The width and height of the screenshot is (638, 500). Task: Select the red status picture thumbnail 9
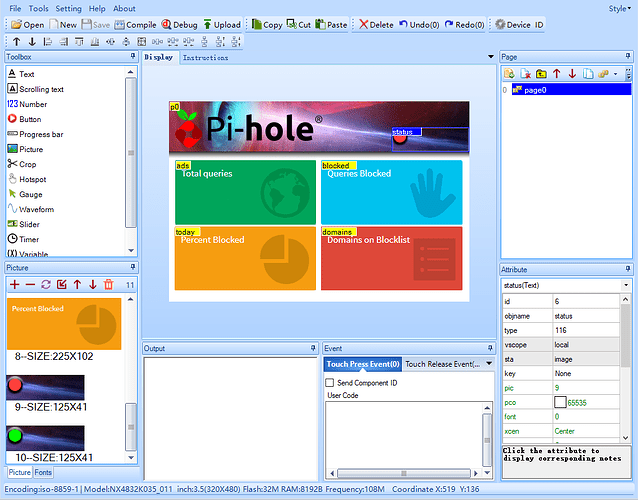point(46,387)
